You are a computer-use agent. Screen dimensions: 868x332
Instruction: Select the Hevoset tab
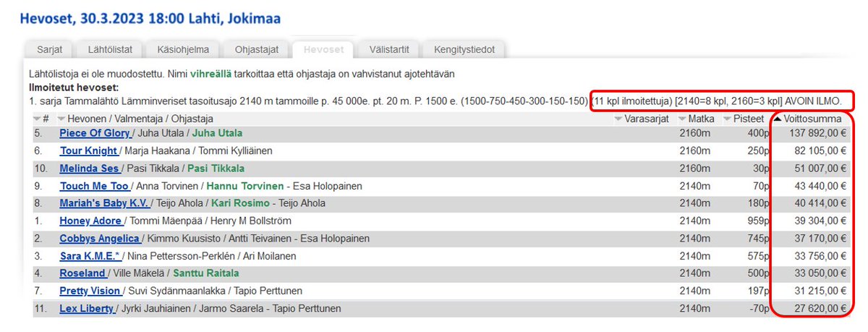point(323,50)
